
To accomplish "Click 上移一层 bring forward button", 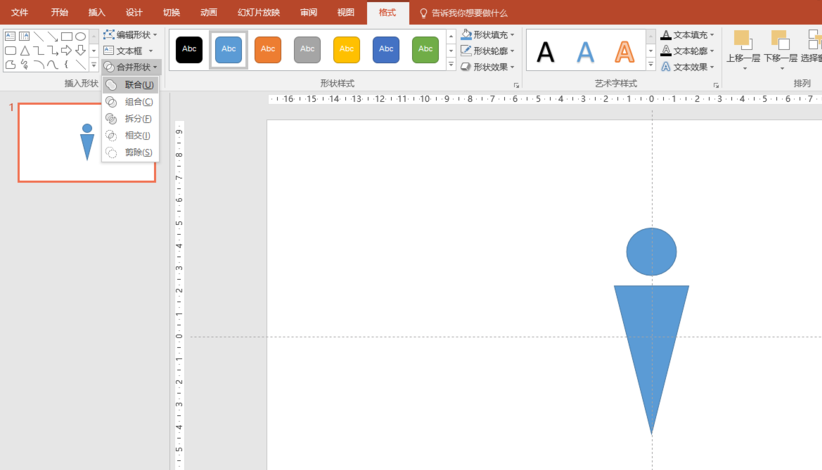I will 743,47.
